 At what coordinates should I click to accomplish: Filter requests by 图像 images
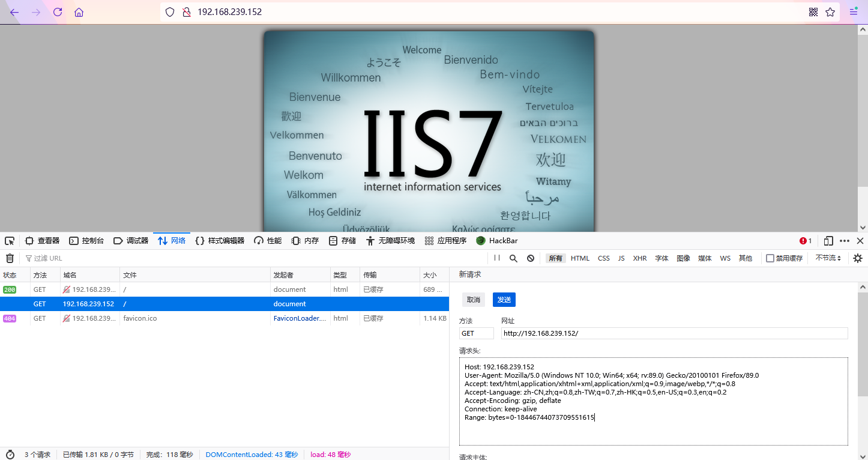click(683, 258)
